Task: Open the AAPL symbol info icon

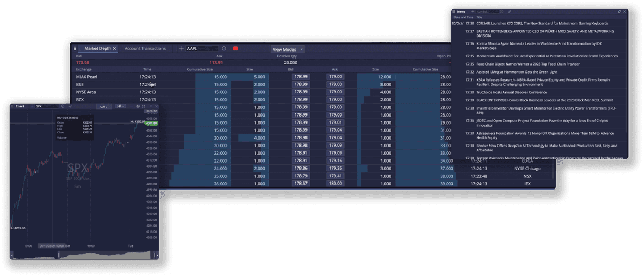Action: tap(224, 49)
